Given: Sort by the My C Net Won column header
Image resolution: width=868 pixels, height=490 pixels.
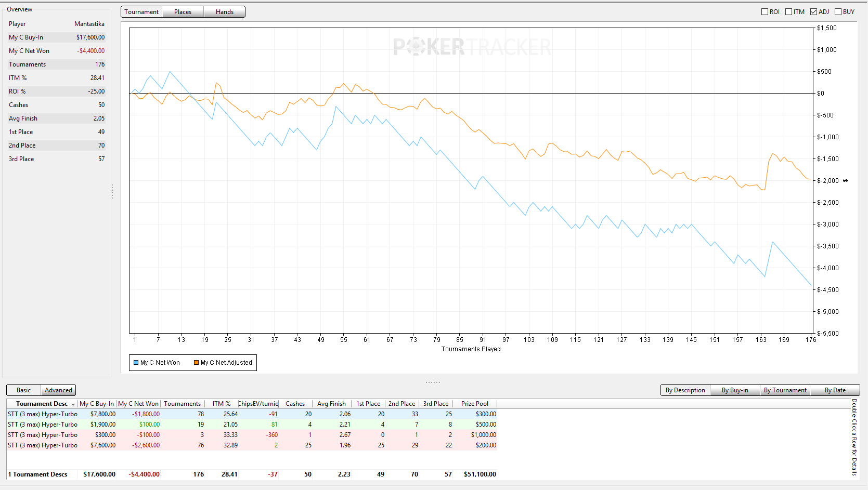Looking at the screenshot, I should [x=138, y=404].
